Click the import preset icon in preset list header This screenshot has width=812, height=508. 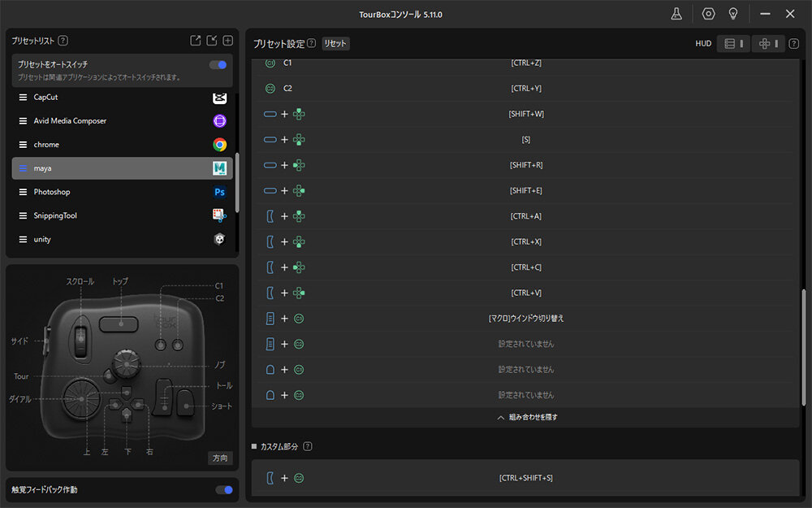212,41
